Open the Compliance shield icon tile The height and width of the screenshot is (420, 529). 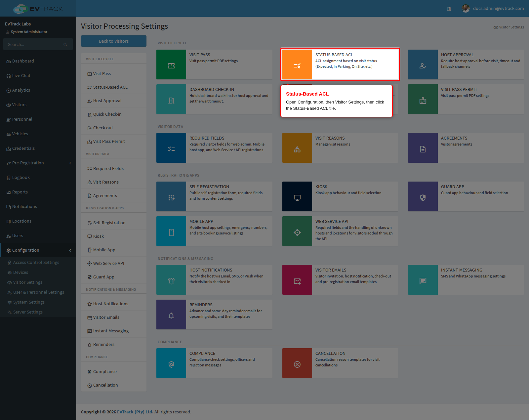coord(171,363)
